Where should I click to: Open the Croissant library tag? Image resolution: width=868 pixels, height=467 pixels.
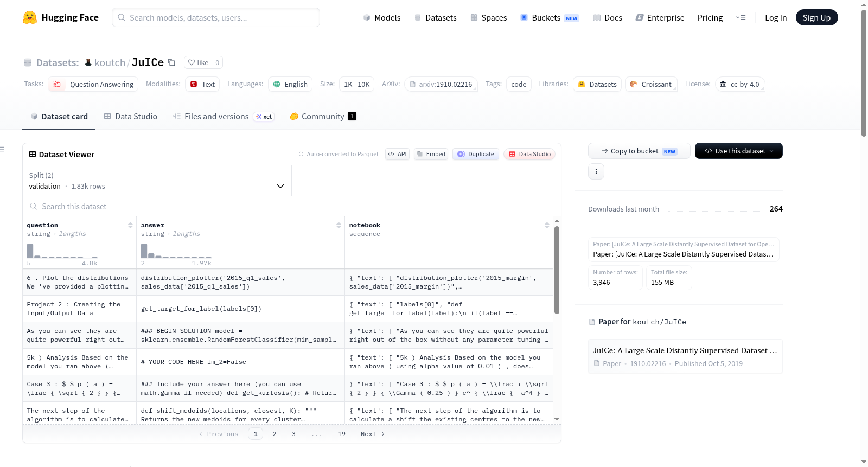(x=651, y=84)
